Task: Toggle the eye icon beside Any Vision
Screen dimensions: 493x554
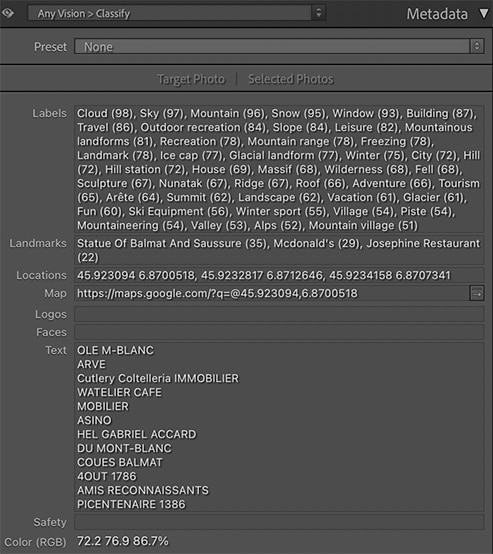Action: pos(8,13)
